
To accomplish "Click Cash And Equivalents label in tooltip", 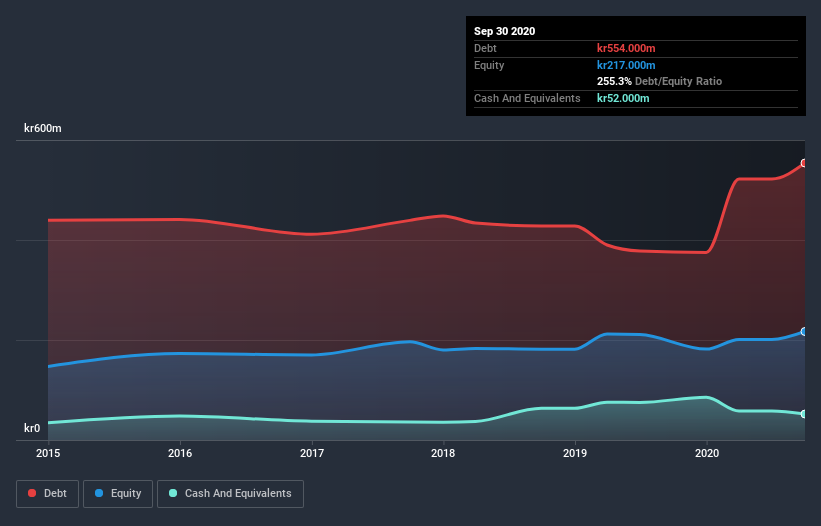I will 527,98.
